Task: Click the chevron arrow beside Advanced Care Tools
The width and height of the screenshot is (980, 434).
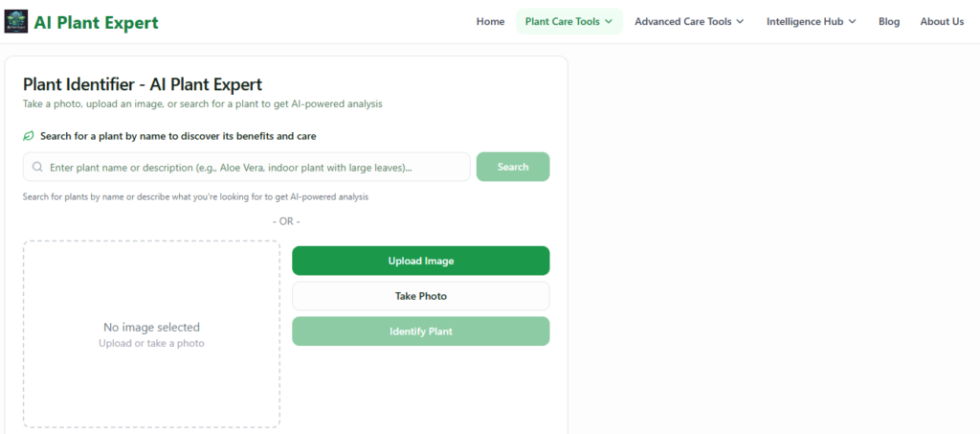Action: click(740, 22)
